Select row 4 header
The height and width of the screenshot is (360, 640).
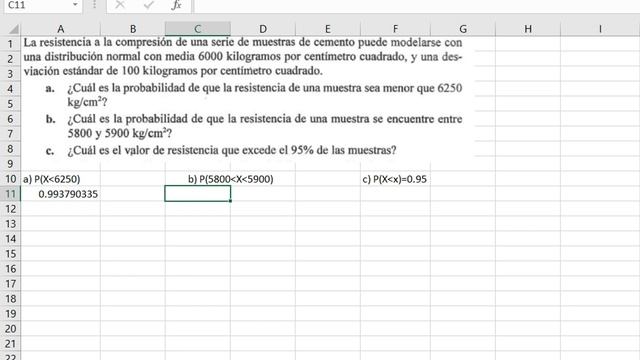point(10,89)
